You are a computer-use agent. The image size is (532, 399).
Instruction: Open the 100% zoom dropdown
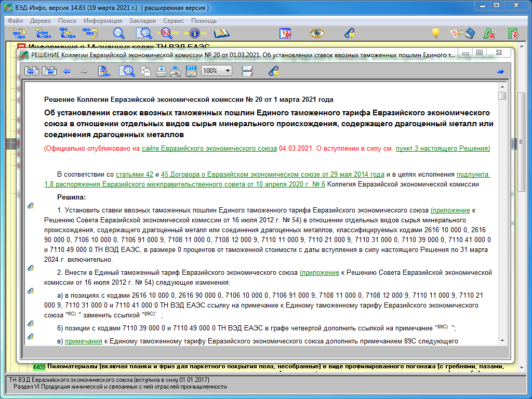[x=217, y=71]
